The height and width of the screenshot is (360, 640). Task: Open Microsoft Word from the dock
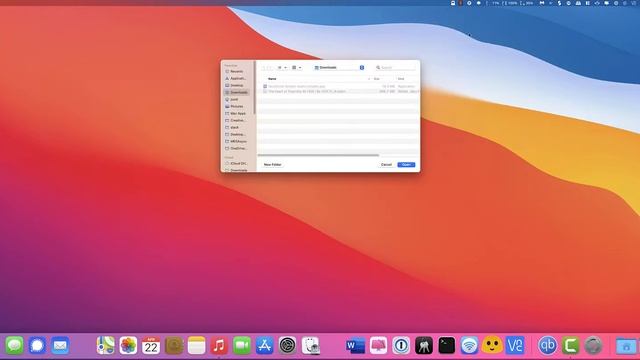click(x=356, y=346)
